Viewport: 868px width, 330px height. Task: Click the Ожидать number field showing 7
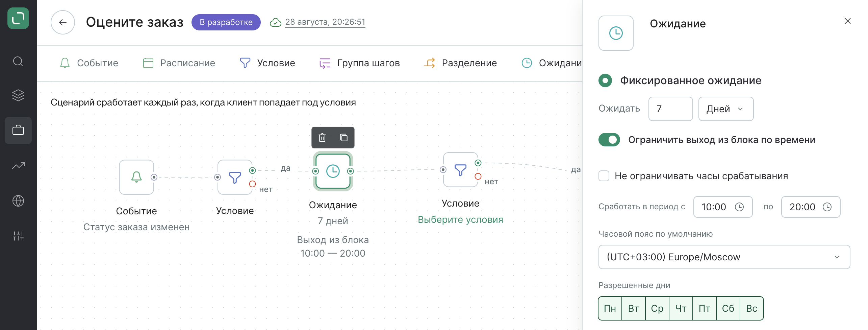(x=670, y=109)
